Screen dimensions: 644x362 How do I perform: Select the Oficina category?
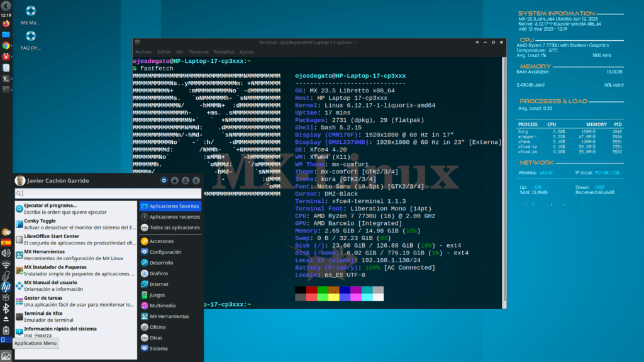(x=170, y=327)
